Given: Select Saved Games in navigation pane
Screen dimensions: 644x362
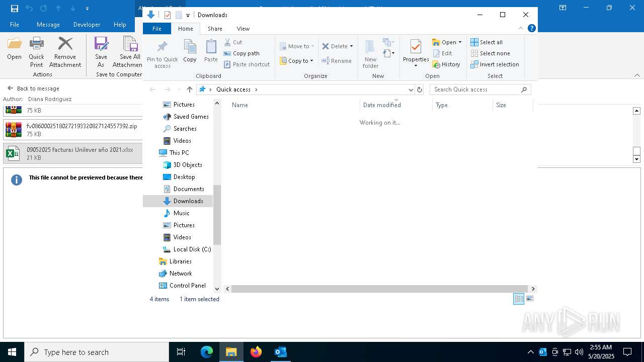Looking at the screenshot, I should tap(186, 117).
